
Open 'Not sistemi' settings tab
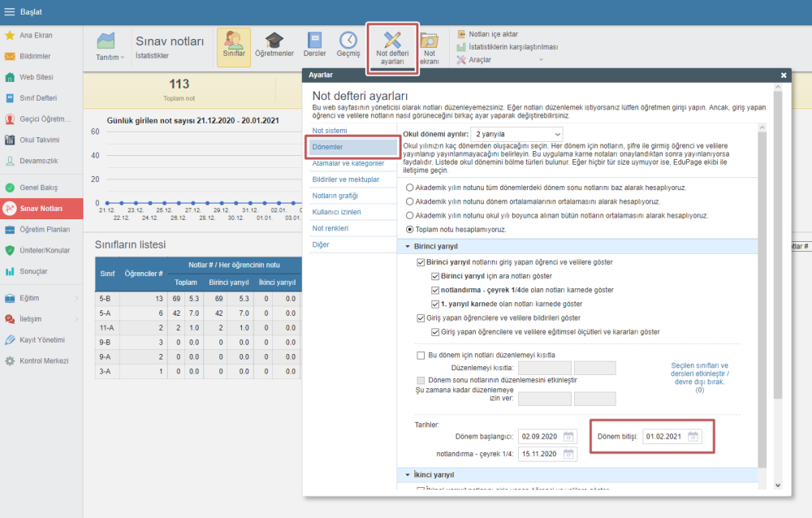click(330, 131)
